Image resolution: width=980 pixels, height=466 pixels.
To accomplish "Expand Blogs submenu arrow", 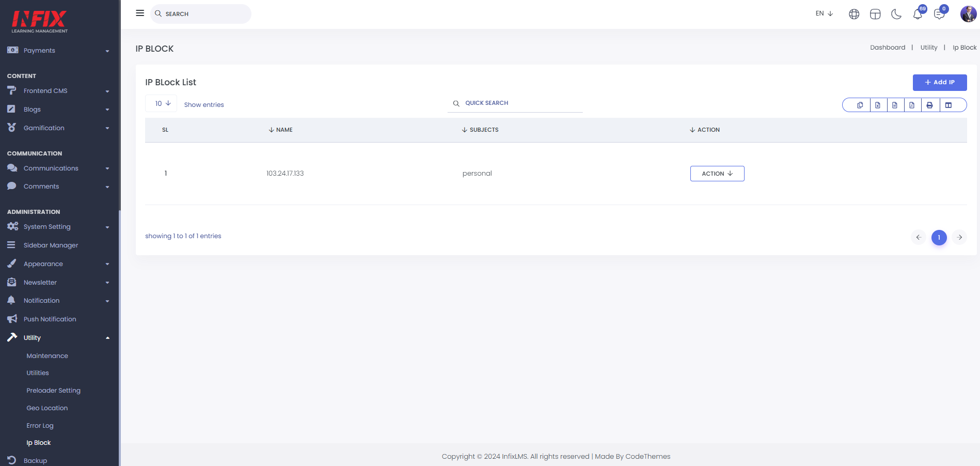I will point(107,110).
